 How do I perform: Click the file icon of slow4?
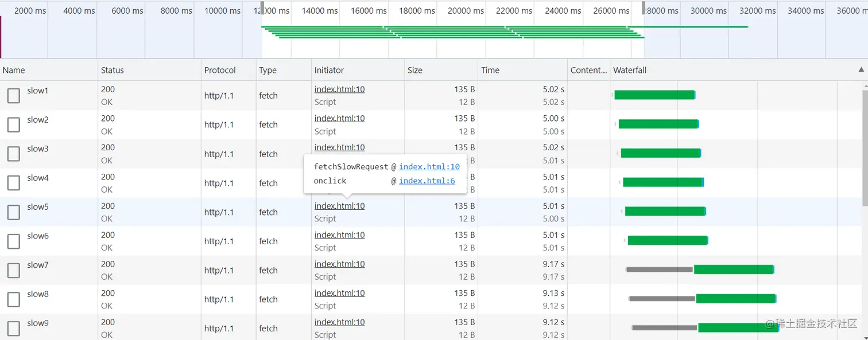(x=14, y=183)
